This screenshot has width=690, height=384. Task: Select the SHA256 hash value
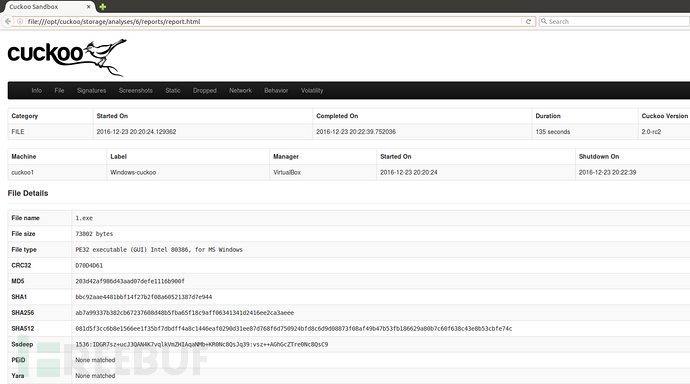click(184, 313)
